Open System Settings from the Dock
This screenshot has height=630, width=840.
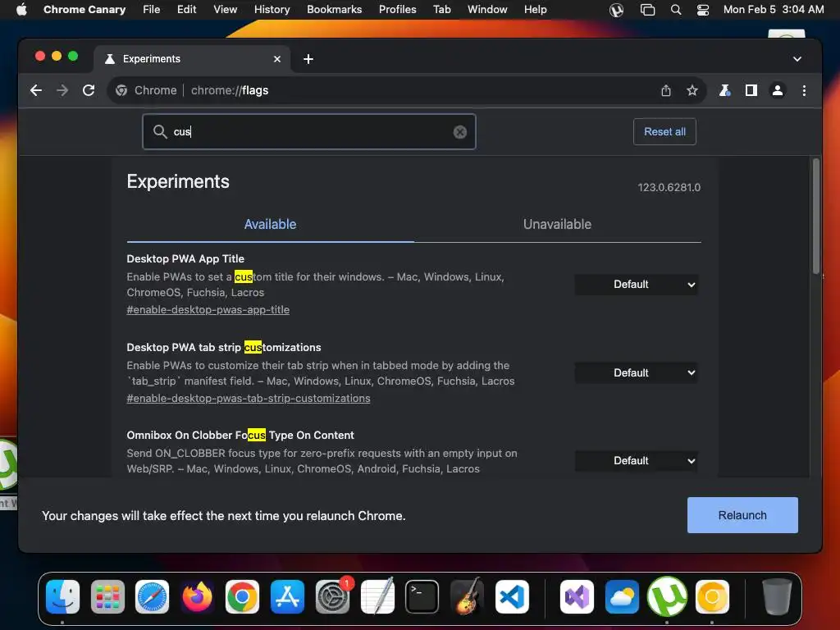(x=333, y=596)
